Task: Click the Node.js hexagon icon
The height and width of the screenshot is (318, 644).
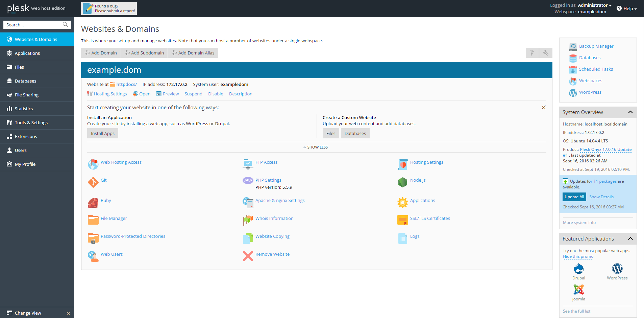Action: [402, 182]
